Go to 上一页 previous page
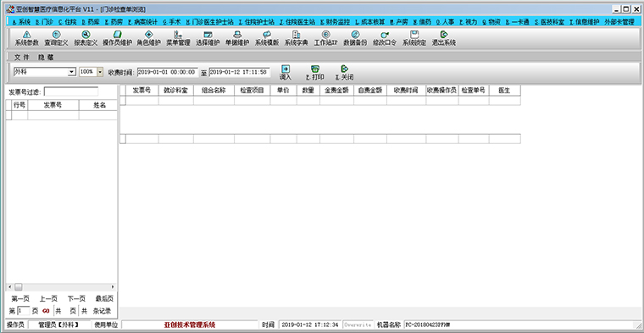The height and width of the screenshot is (333, 644). pyautogui.click(x=48, y=298)
